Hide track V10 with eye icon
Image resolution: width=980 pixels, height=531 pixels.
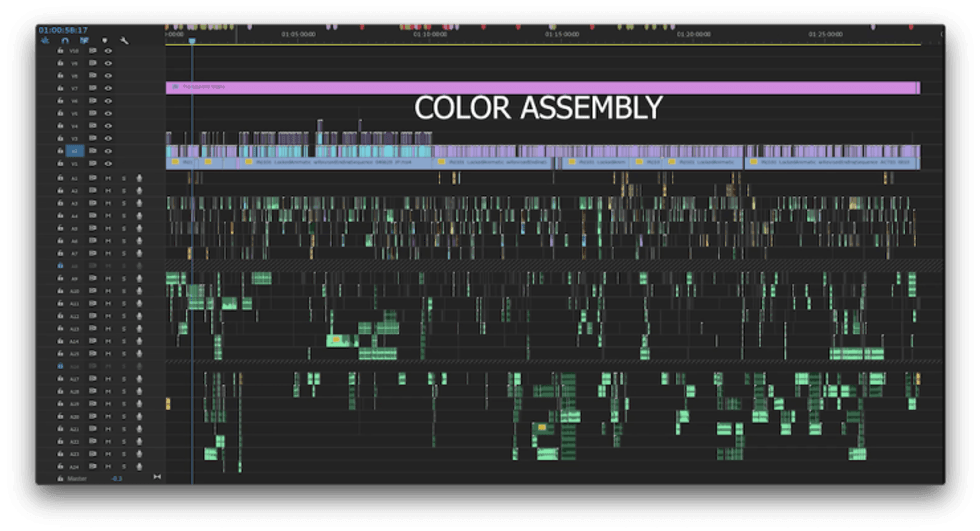pos(108,51)
